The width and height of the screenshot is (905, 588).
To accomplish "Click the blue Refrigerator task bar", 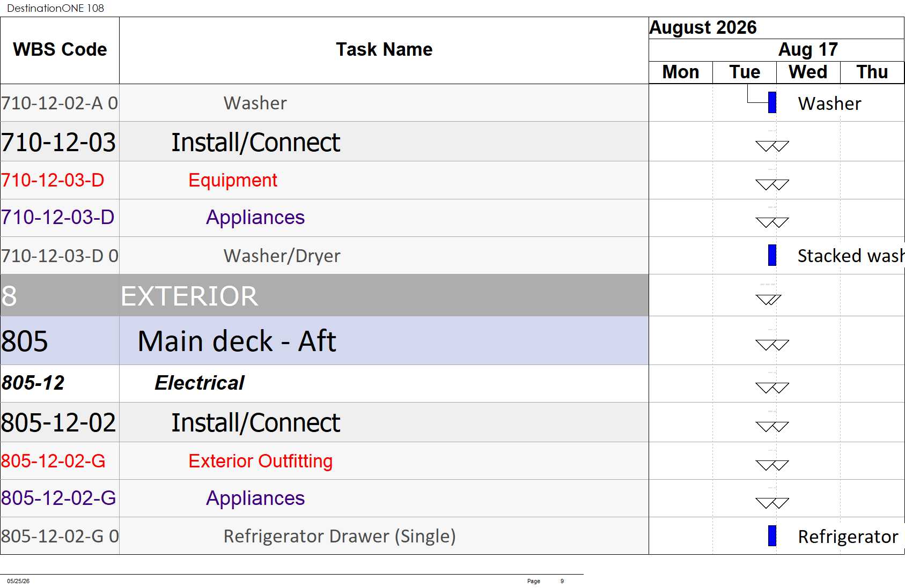I will point(772,535).
